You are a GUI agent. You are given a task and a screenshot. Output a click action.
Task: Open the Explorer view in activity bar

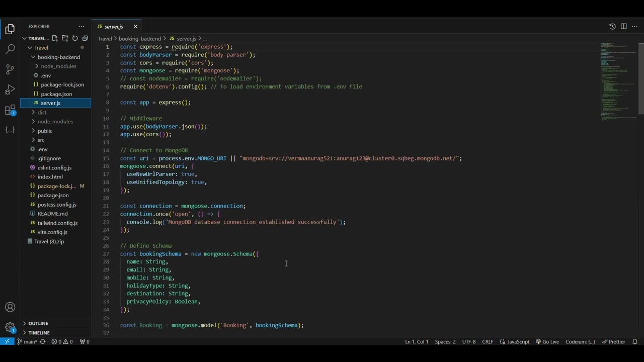[x=10, y=29]
